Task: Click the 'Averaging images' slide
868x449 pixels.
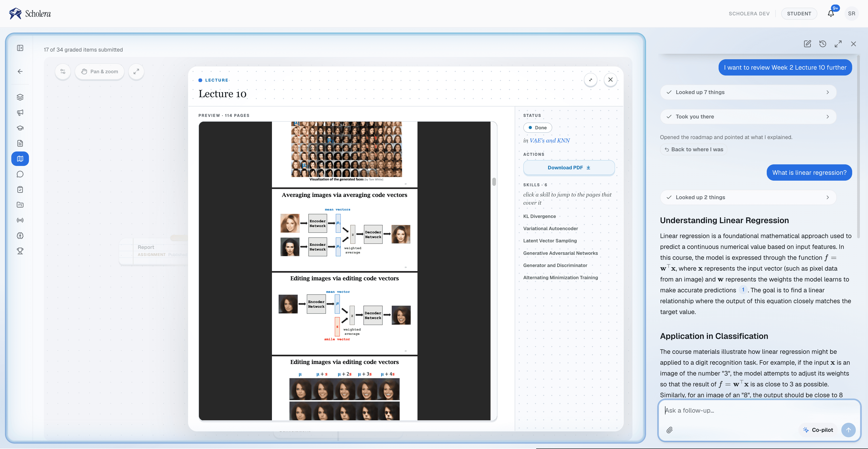Action: [x=344, y=230]
